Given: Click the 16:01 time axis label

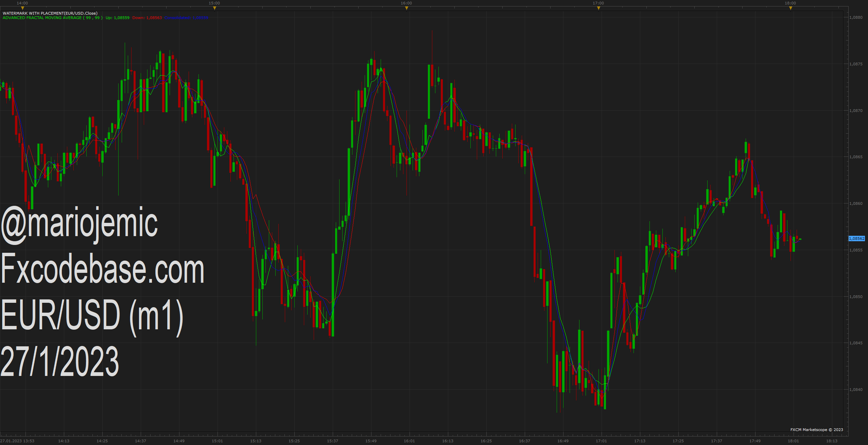Looking at the screenshot, I should point(409,441).
